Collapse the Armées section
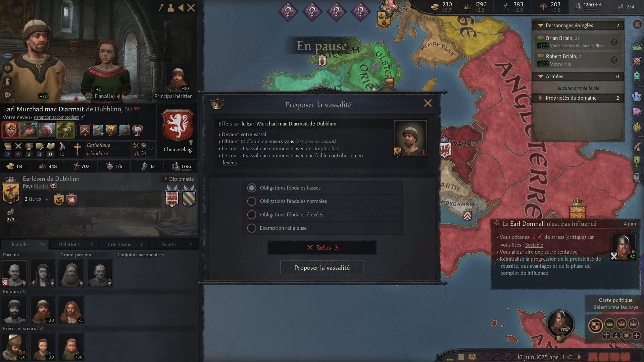 tap(541, 76)
